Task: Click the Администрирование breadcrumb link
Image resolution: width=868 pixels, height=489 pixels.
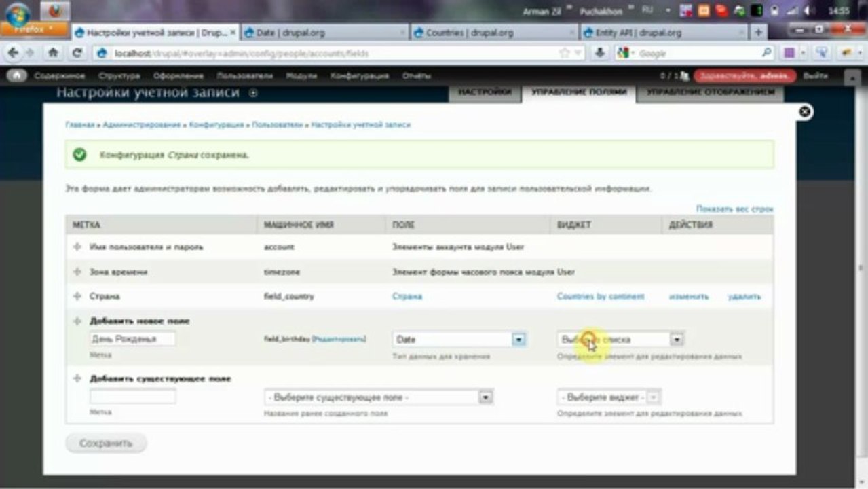Action: pos(140,125)
